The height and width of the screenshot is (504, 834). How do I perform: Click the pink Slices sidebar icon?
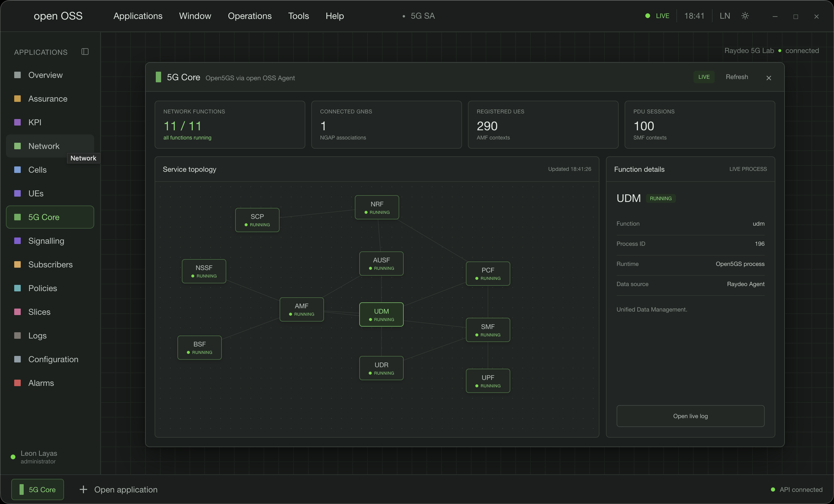point(17,312)
